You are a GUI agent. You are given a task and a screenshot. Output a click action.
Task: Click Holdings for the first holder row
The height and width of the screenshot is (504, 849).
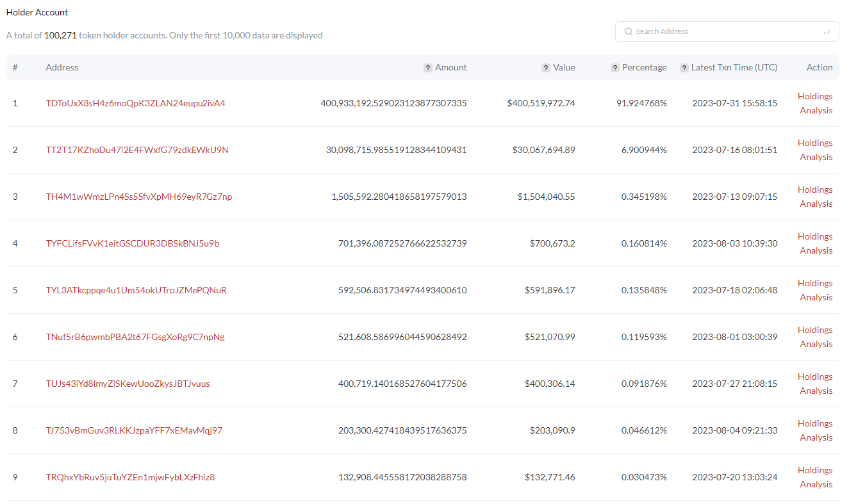[815, 96]
